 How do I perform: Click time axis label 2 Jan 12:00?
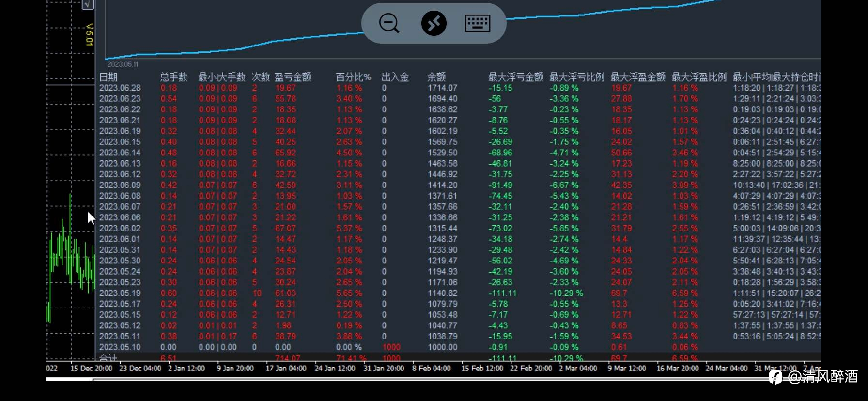point(186,368)
